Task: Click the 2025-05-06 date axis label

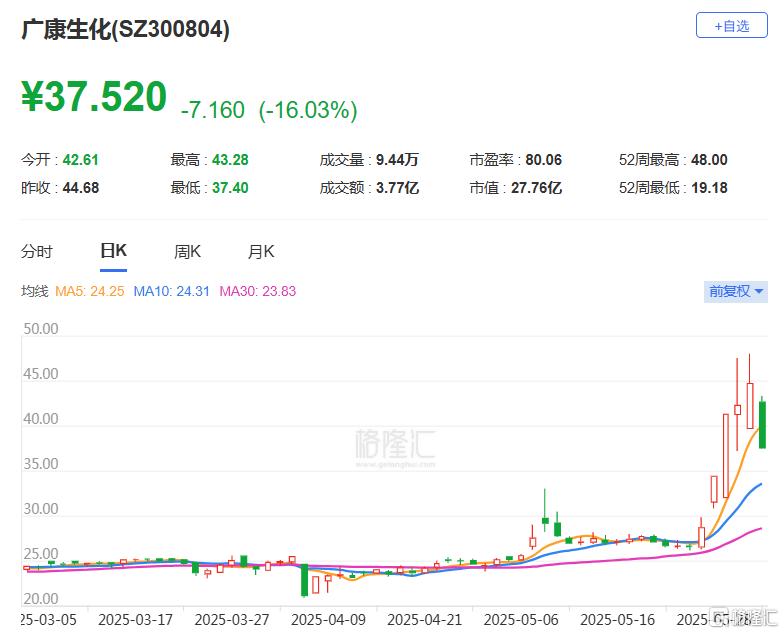Action: point(520,620)
